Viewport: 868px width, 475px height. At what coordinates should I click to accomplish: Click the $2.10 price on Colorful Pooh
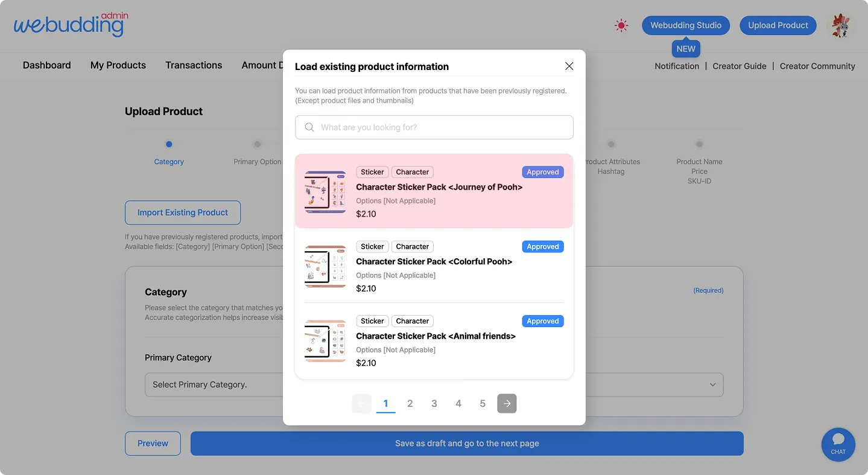click(366, 289)
